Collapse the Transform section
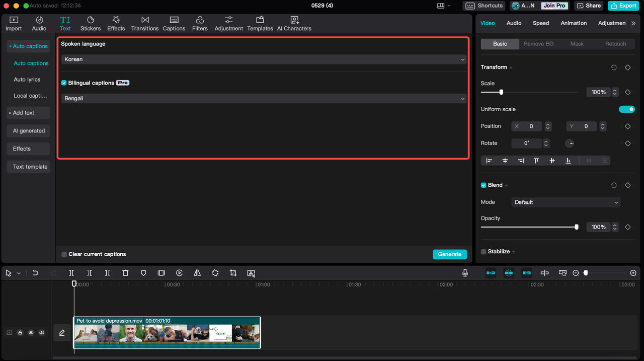 (511, 67)
